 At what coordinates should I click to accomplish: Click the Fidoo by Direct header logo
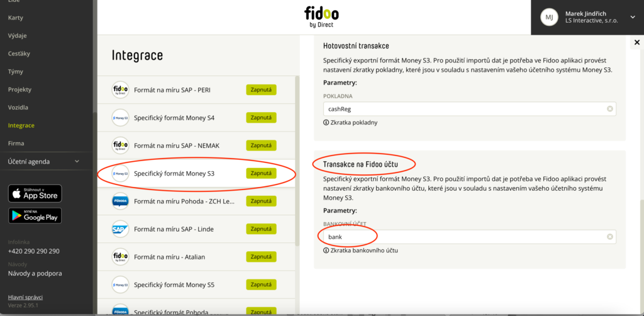click(321, 17)
